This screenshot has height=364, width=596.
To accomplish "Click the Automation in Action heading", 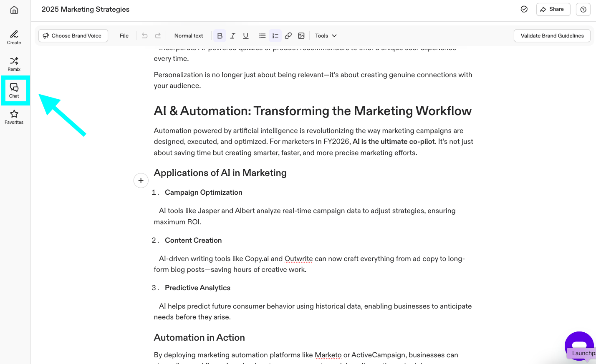I will click(199, 337).
